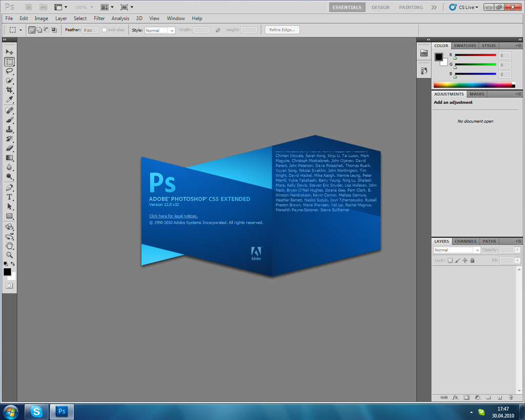Click the Essentials workspace button
The width and height of the screenshot is (525, 420).
(347, 7)
